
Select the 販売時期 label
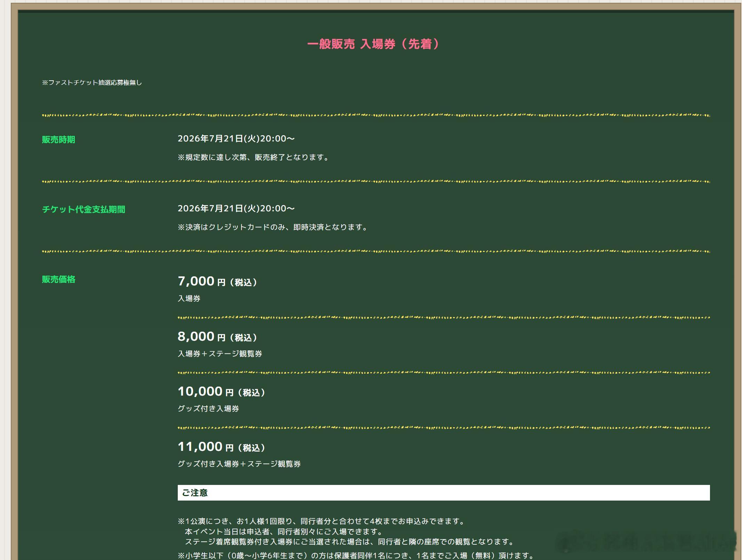click(58, 139)
